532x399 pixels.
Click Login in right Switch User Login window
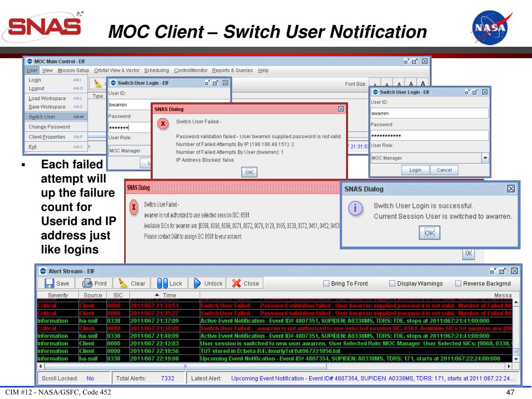click(415, 170)
